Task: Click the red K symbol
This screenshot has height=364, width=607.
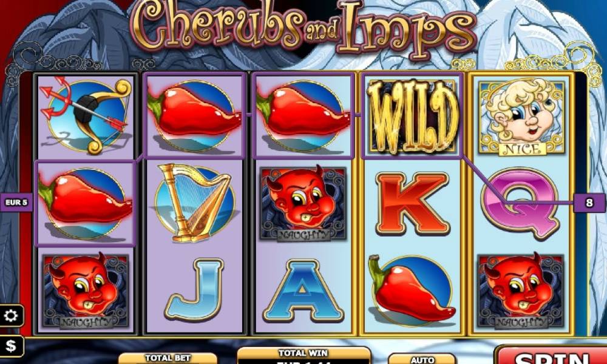Action: (412, 203)
